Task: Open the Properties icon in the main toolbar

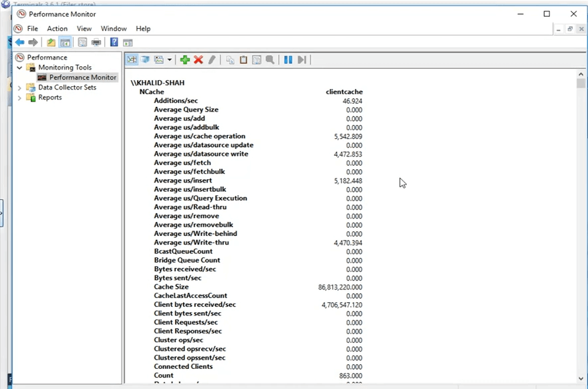Action: pos(82,42)
